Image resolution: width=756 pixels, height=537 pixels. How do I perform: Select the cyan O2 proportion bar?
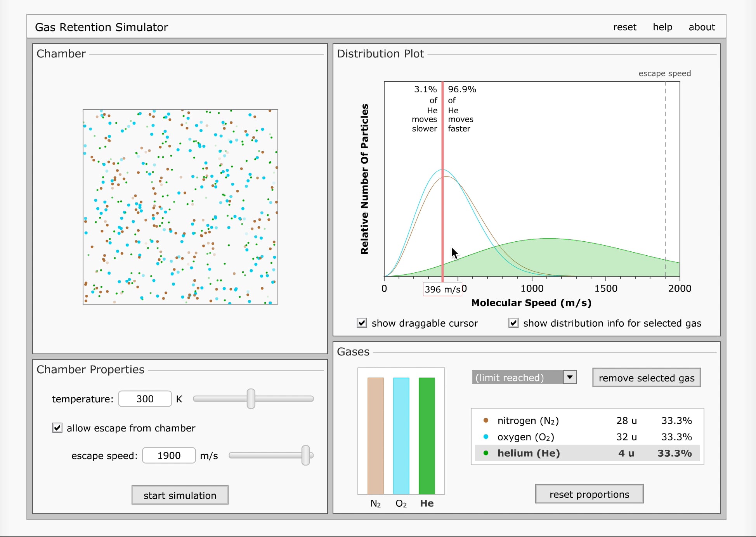[401, 435]
